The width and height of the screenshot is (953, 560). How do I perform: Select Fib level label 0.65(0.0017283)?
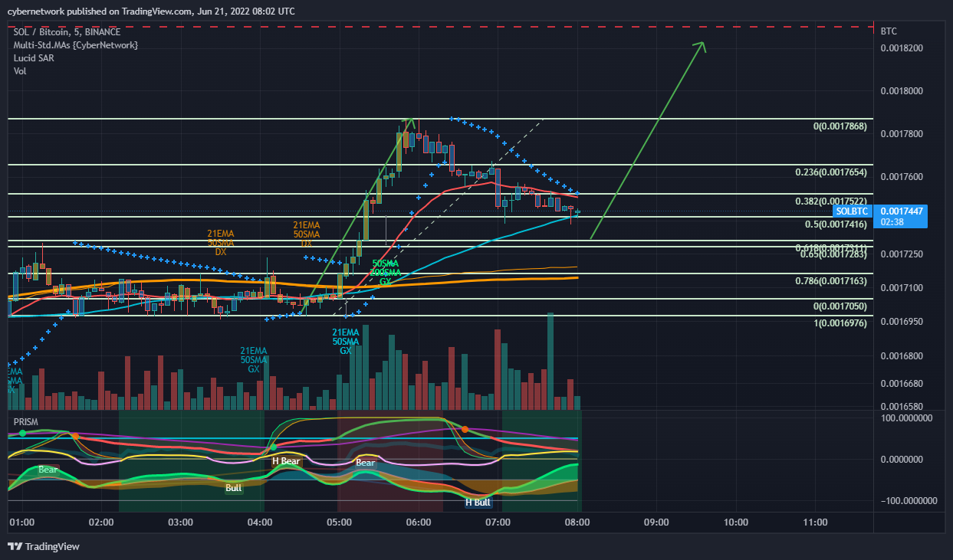pos(833,254)
